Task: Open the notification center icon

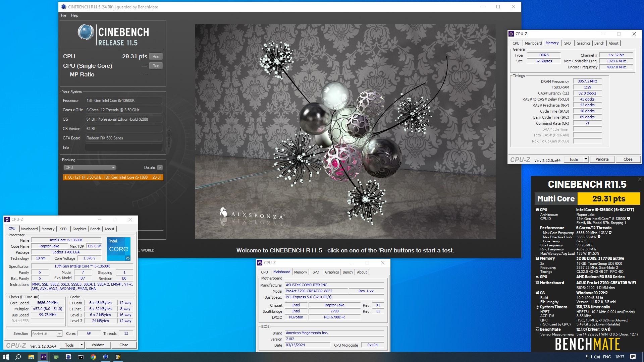Action: click(633, 357)
